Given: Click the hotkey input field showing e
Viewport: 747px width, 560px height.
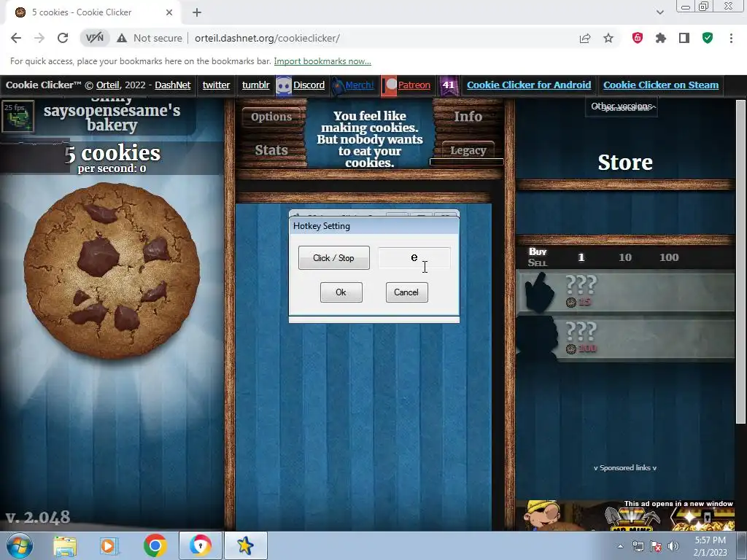Looking at the screenshot, I should pyautogui.click(x=414, y=257).
